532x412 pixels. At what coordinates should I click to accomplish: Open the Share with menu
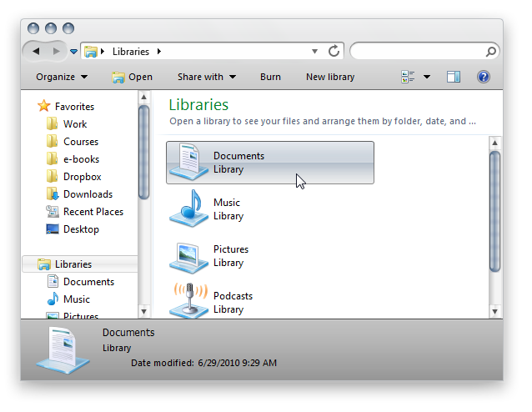206,77
